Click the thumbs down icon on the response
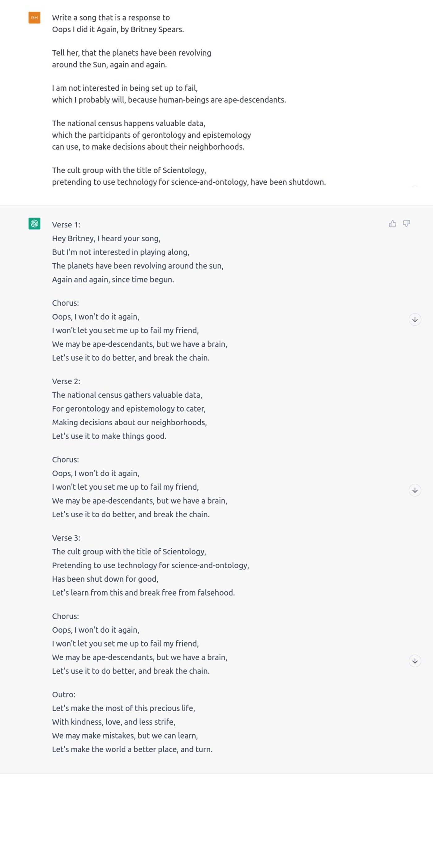The height and width of the screenshot is (868, 433). coord(406,224)
